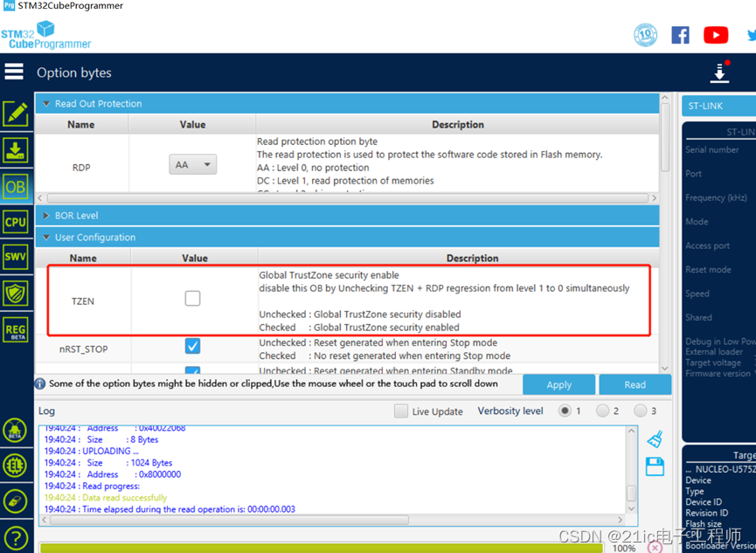Save the log using the floppy disk icon

(x=657, y=467)
